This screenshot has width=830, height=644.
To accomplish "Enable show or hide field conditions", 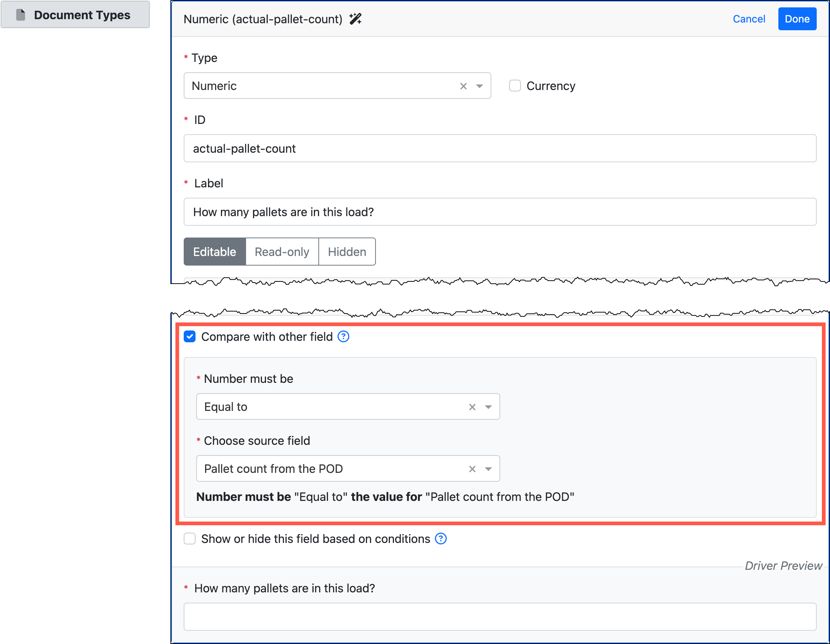I will [x=190, y=539].
